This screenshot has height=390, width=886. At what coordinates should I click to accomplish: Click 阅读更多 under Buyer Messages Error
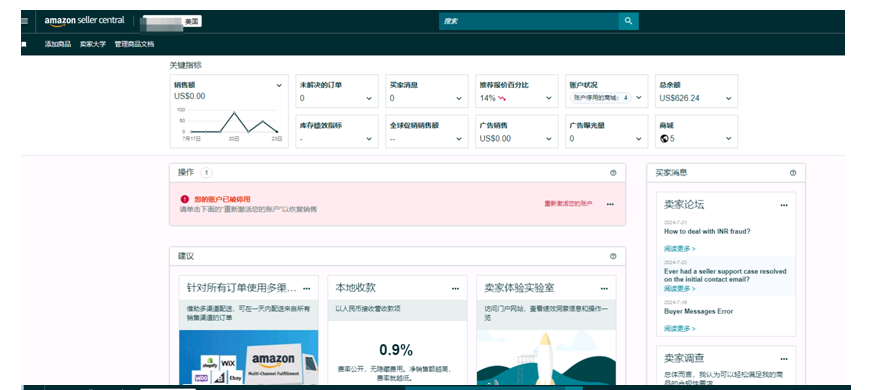point(680,328)
